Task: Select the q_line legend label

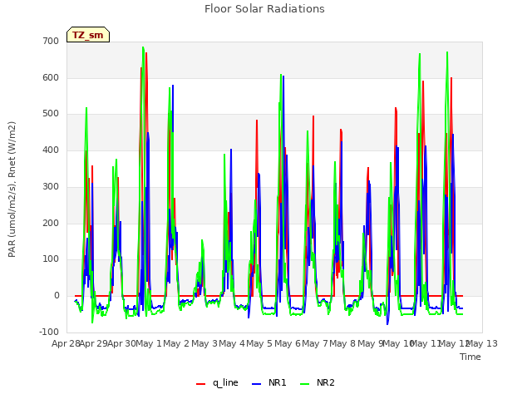Action: [x=225, y=382]
